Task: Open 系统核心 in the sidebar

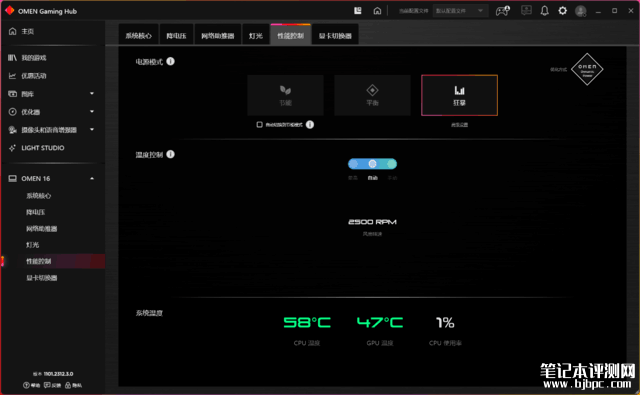Action: 39,196
